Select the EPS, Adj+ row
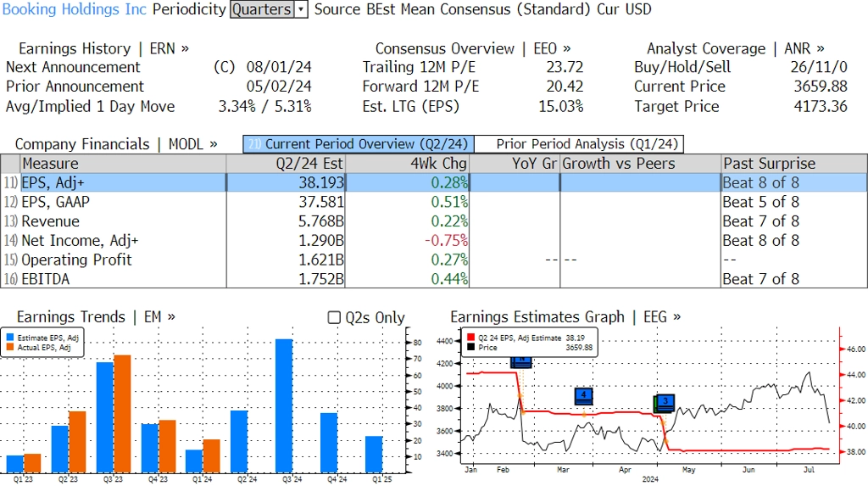The width and height of the screenshot is (868, 486). point(434,183)
